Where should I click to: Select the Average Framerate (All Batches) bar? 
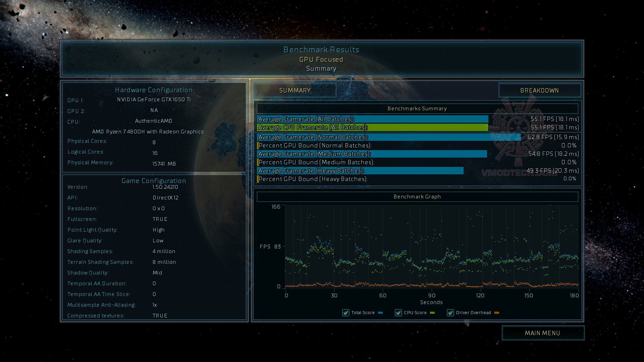372,119
